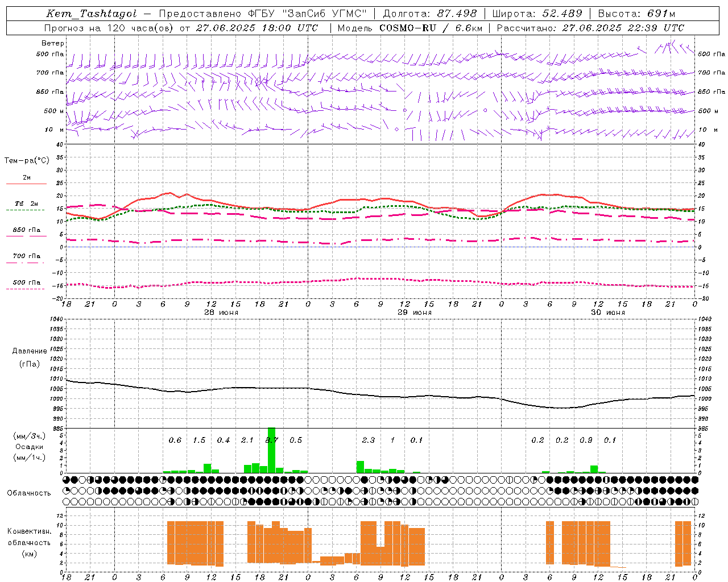Select the text Предоставлено ФГБУ "ЗапСиб УГМС"
Viewport: 728px width, 582px height.
(262, 14)
